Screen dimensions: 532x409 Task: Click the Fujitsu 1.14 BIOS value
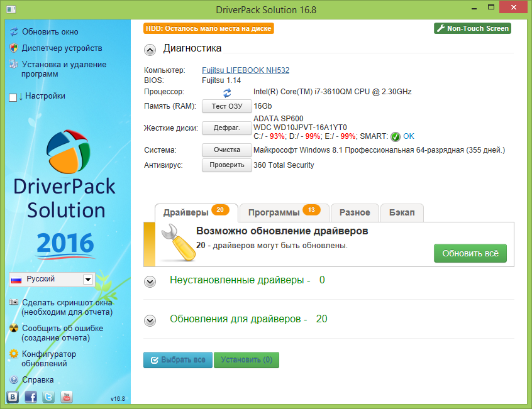[221, 80]
